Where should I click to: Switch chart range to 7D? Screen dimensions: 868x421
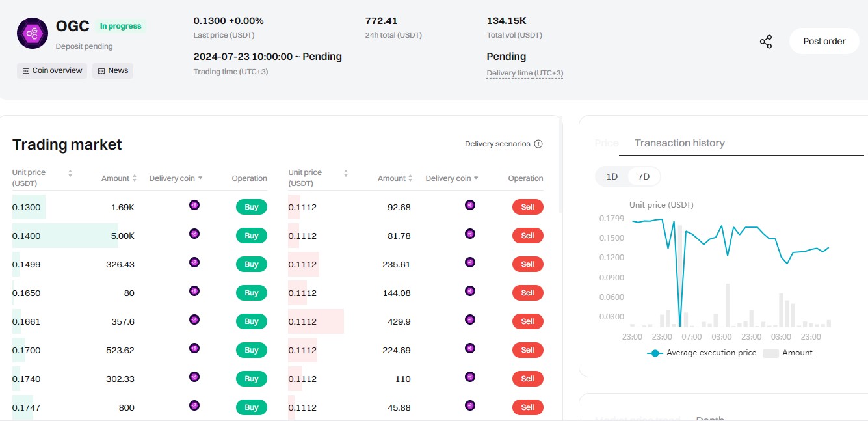point(643,176)
